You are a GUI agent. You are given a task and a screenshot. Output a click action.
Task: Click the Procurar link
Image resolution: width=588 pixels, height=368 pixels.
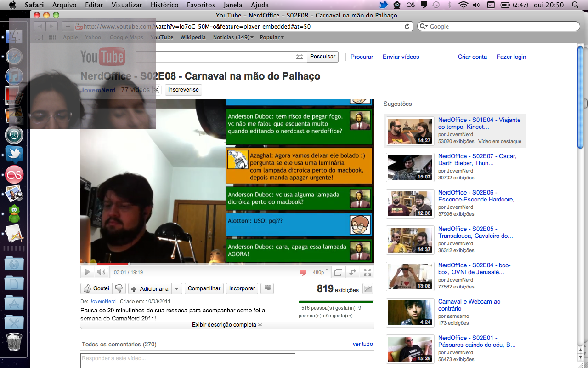pyautogui.click(x=362, y=57)
